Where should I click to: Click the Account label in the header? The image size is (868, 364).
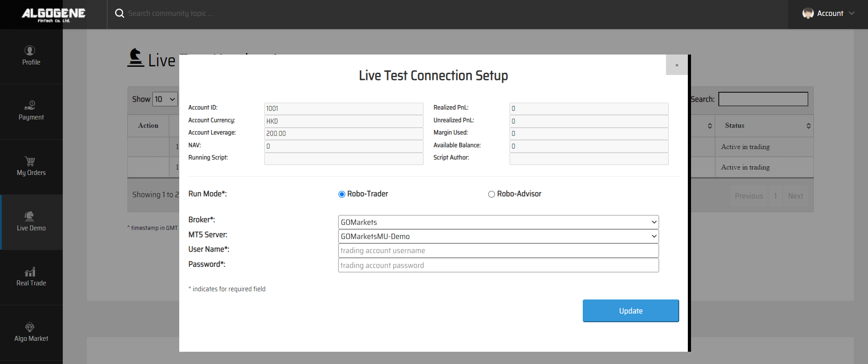point(830,13)
